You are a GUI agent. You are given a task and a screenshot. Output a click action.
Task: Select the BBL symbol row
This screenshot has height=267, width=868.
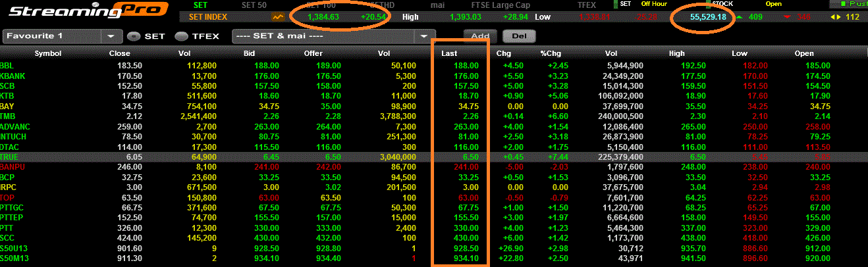pyautogui.click(x=434, y=66)
